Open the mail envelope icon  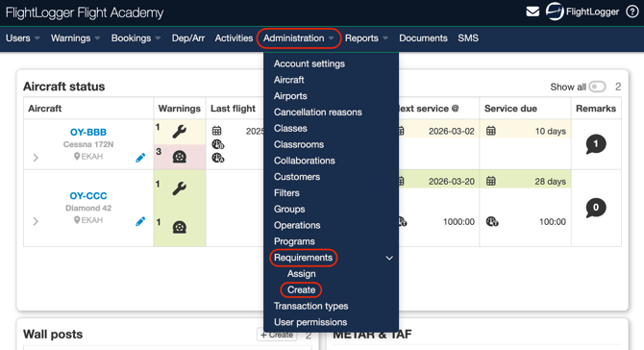(x=533, y=12)
